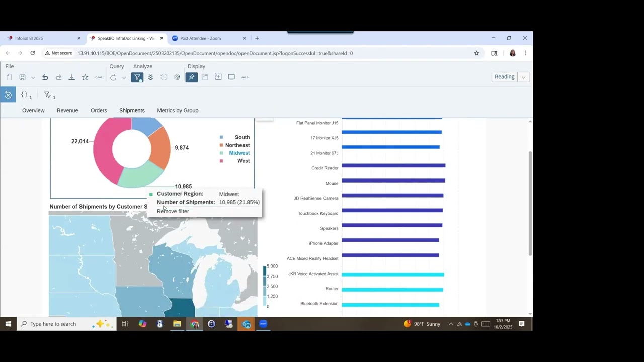The width and height of the screenshot is (644, 362).
Task: Click the freeze header panel icon
Action: (x=205, y=77)
